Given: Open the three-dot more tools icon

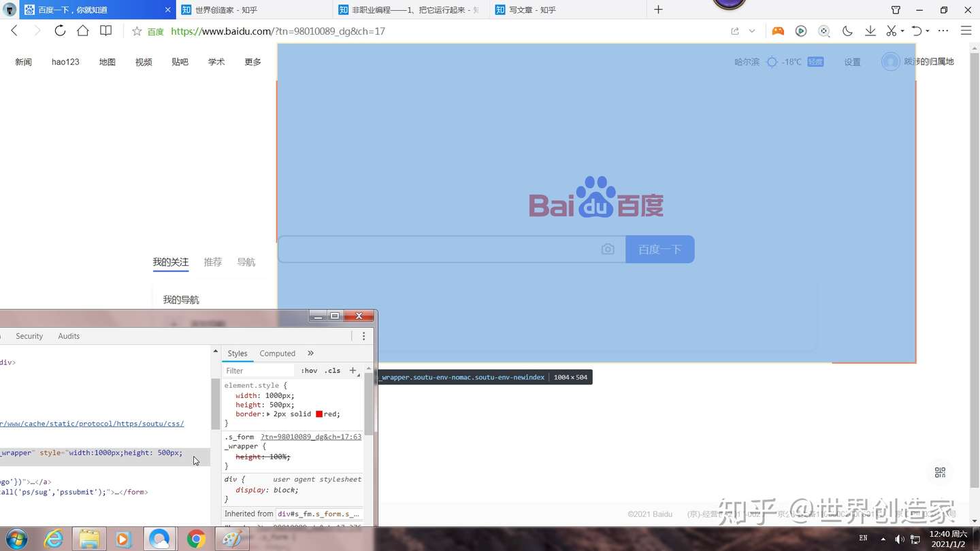Looking at the screenshot, I should tap(943, 31).
